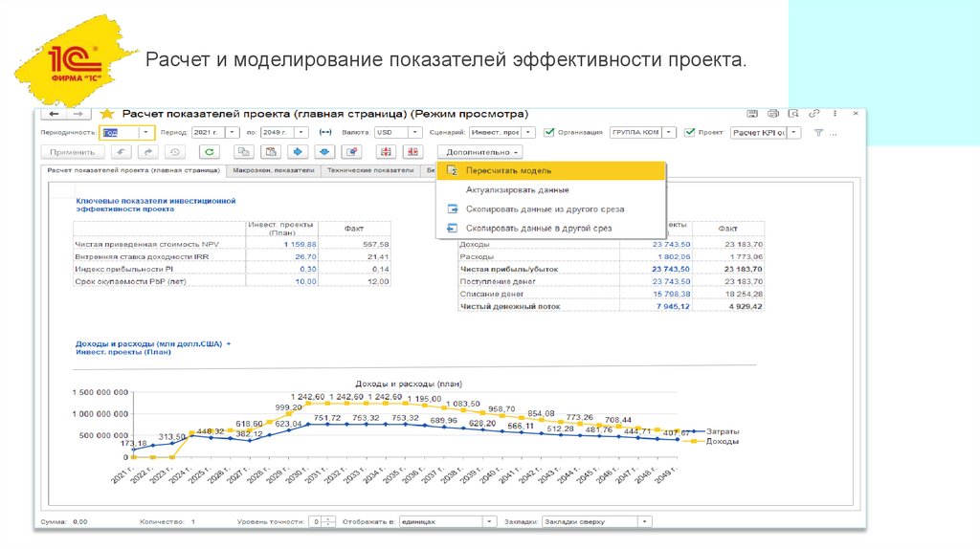Click icon beside Скопировать данные в другой срез
This screenshot has height=549, width=980.
click(x=452, y=229)
